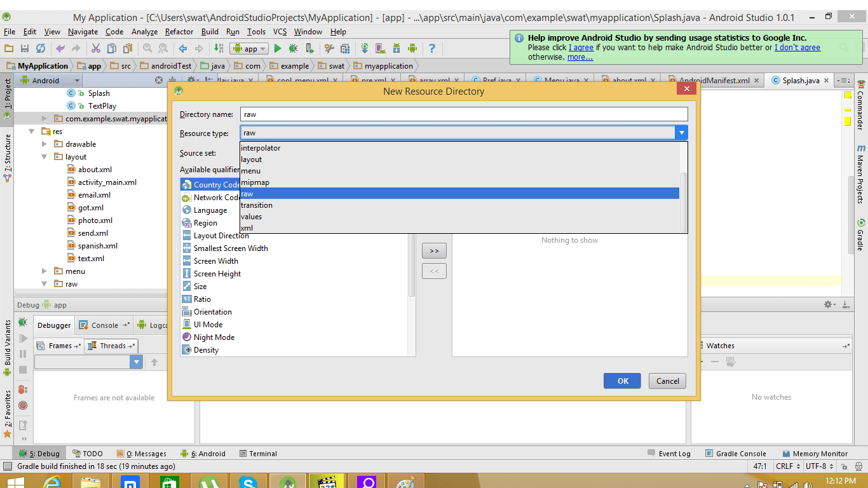
Task: Open the SDK Manager icon
Action: pyautogui.click(x=397, y=48)
